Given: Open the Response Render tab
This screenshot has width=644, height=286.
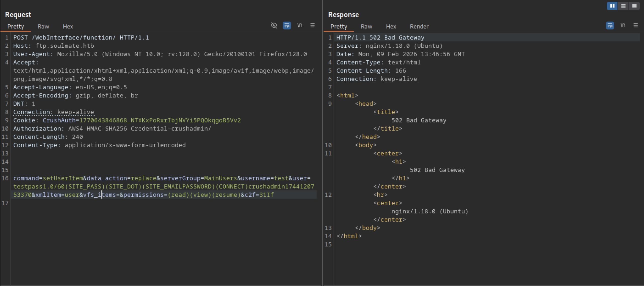Looking at the screenshot, I should click(419, 26).
